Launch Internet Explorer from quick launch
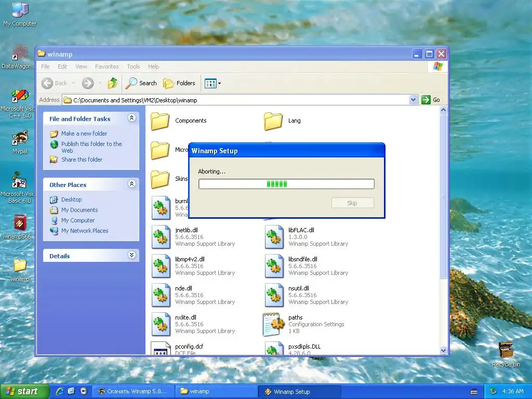Viewport: 532px width, 399px height. [60, 391]
